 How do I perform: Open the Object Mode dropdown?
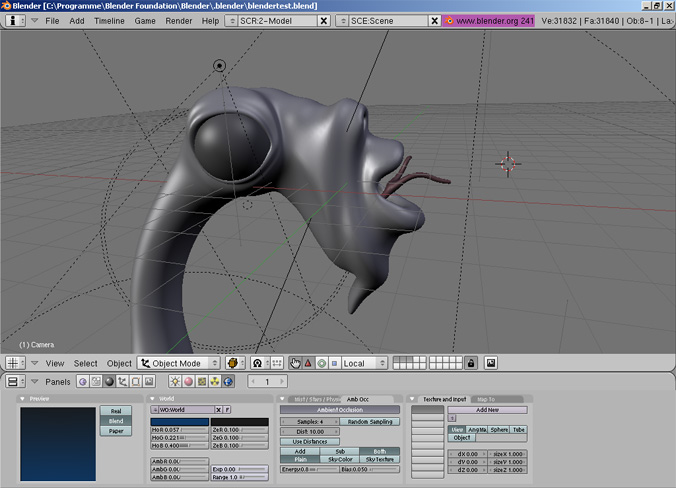[179, 363]
